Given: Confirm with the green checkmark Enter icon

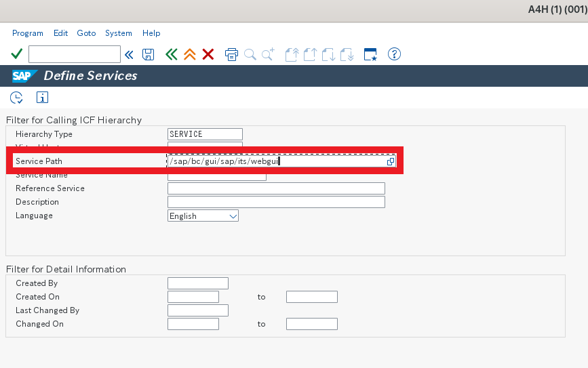Looking at the screenshot, I should 16,54.
